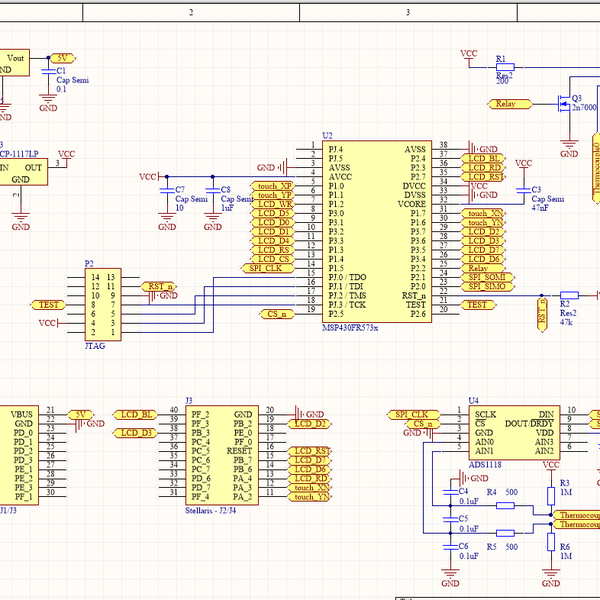
Task: Select the LCD_D1 net port
Action: point(272,232)
